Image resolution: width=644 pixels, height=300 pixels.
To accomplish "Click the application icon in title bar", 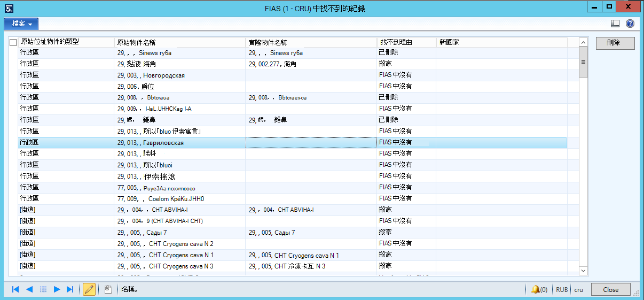I will [x=9, y=7].
